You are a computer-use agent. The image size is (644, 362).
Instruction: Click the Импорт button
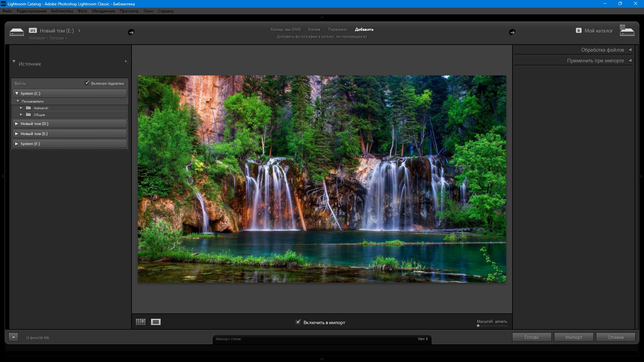click(x=574, y=337)
